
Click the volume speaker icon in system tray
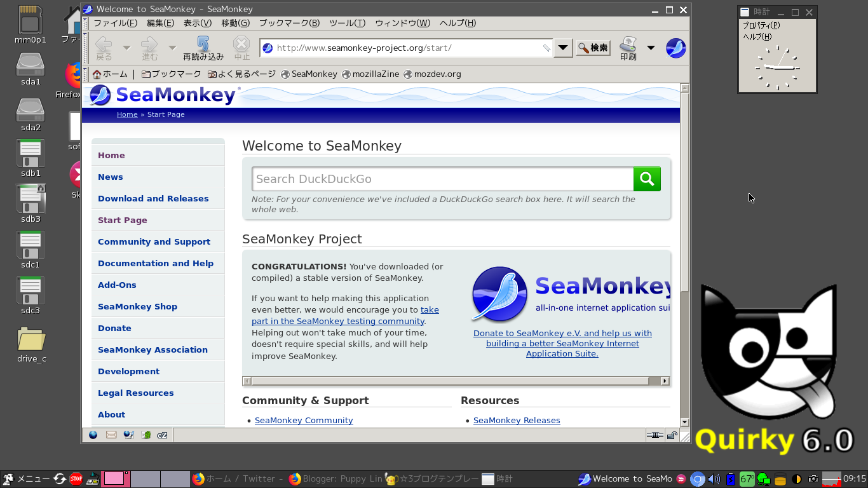click(x=714, y=479)
